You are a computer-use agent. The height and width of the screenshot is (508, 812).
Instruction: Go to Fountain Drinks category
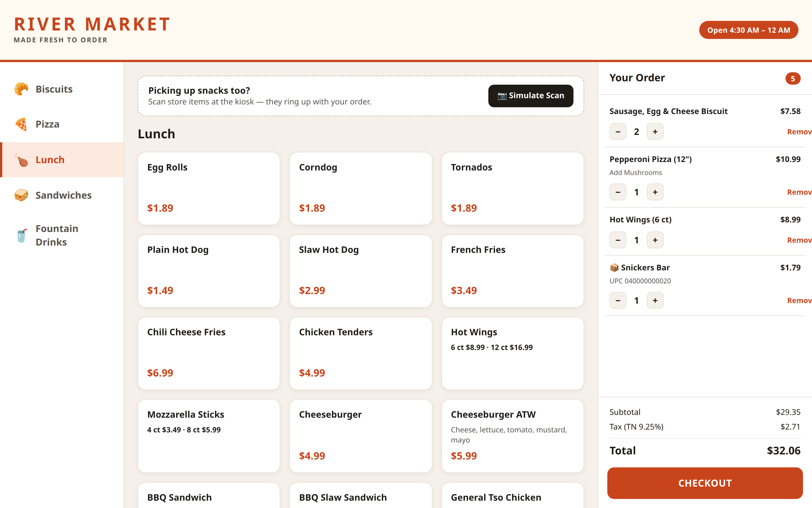(x=62, y=236)
